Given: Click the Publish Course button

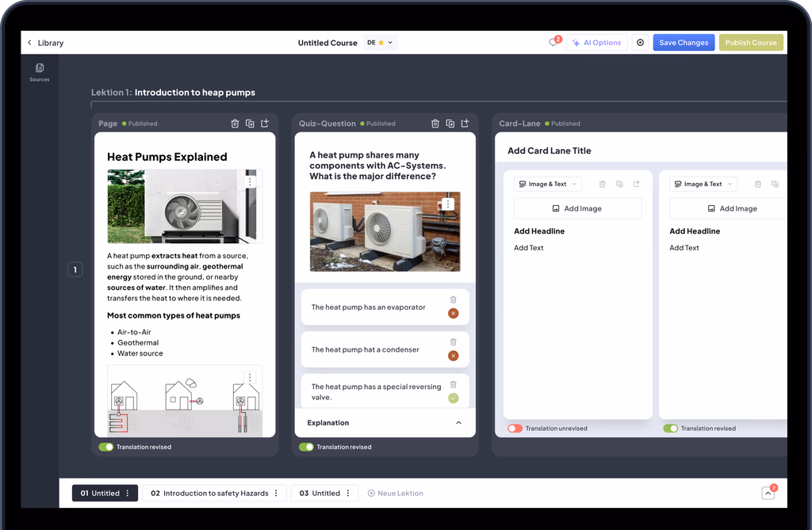Looking at the screenshot, I should click(x=751, y=43).
